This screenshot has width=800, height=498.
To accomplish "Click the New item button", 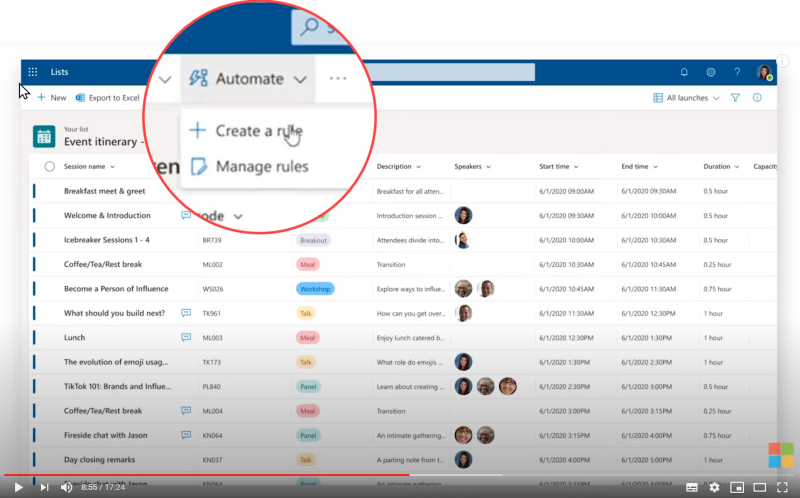I will tap(52, 97).
